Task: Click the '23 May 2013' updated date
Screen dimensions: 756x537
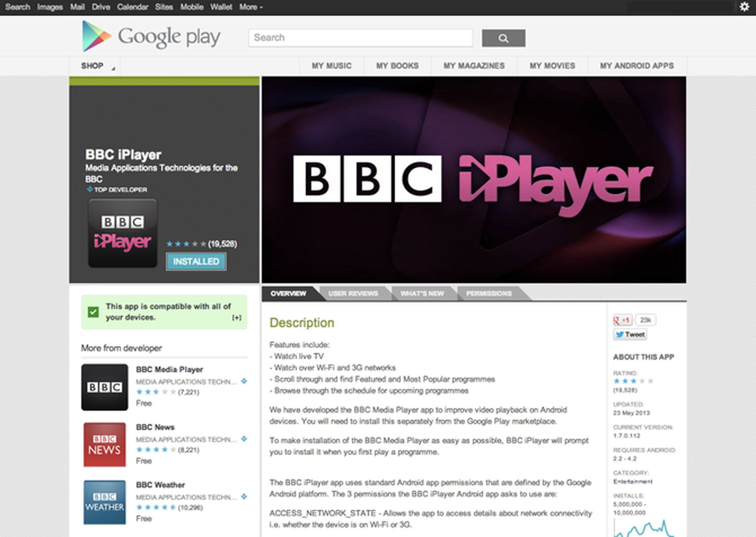Action: pyautogui.click(x=631, y=413)
